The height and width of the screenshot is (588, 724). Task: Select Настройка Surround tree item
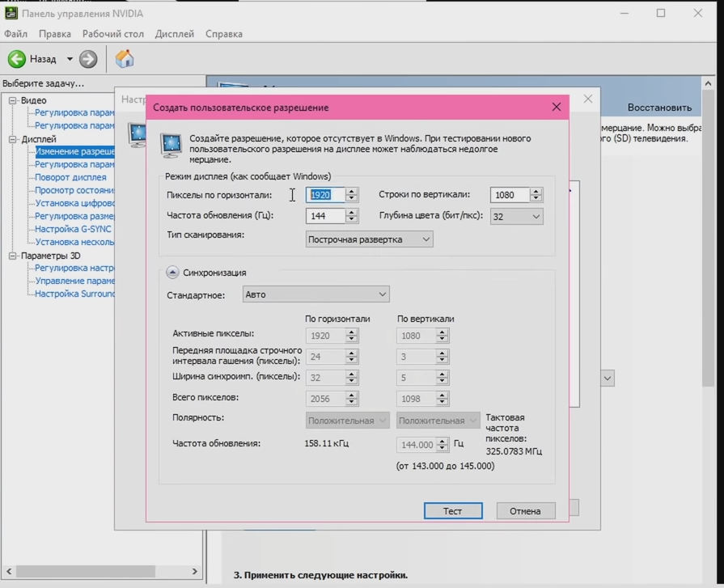point(74,294)
